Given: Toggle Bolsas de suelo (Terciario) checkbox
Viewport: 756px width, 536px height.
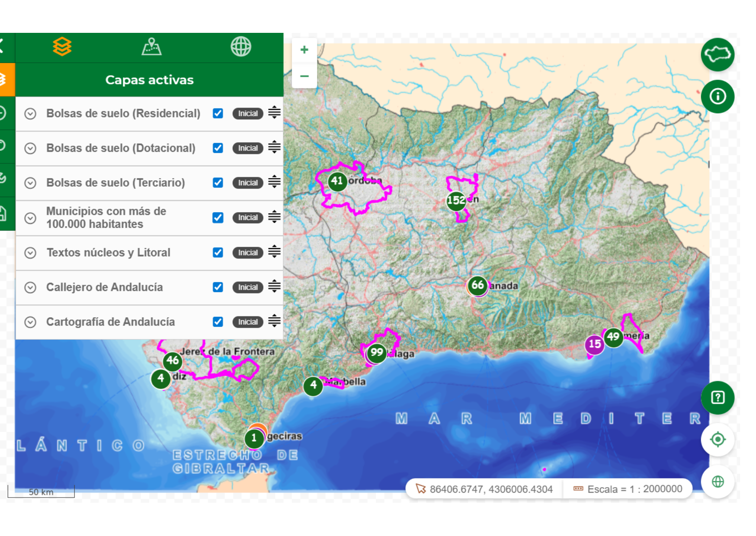Looking at the screenshot, I should 218,183.
